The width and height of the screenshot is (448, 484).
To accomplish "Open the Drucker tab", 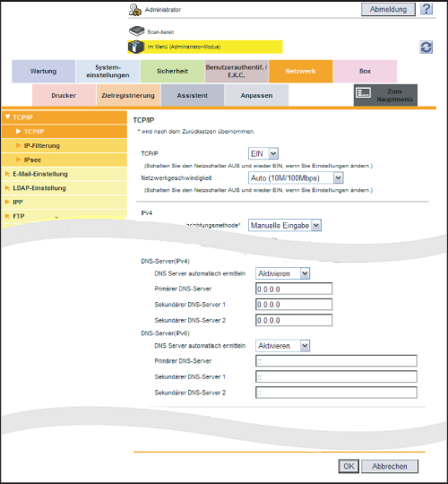I will (x=64, y=95).
